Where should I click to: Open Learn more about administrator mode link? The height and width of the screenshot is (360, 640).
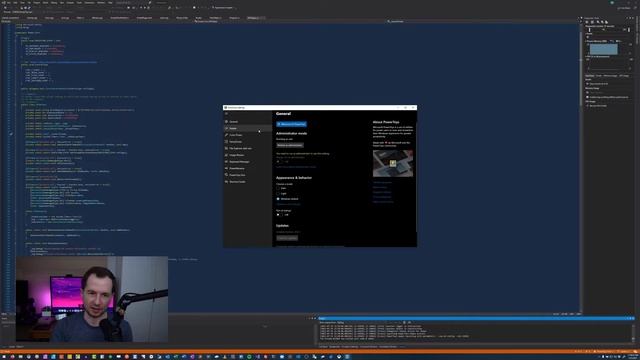(x=296, y=167)
